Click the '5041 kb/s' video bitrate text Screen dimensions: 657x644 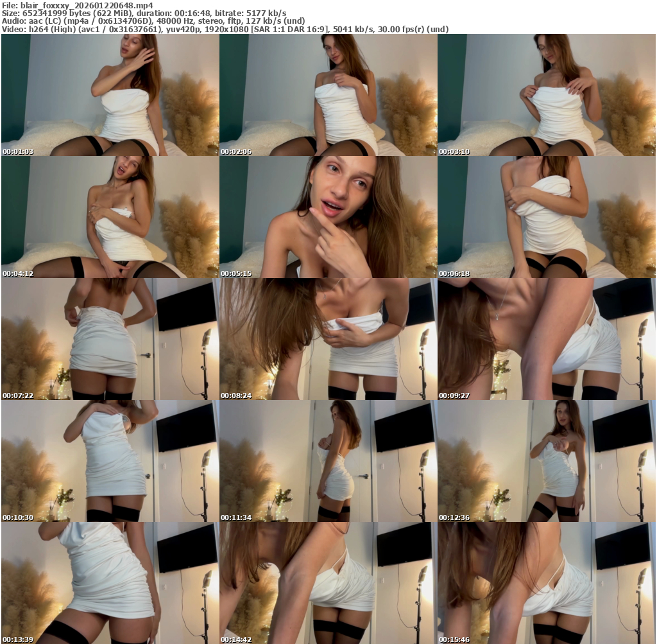pyautogui.click(x=352, y=30)
